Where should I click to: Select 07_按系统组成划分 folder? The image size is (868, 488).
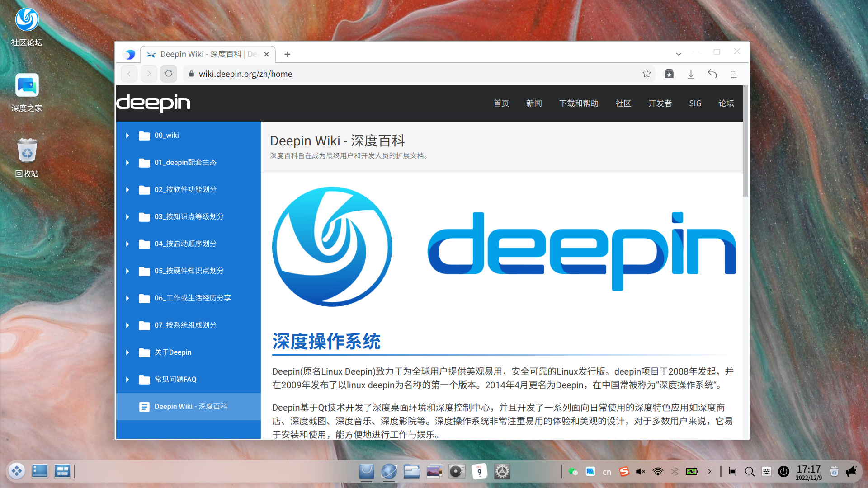(x=189, y=325)
